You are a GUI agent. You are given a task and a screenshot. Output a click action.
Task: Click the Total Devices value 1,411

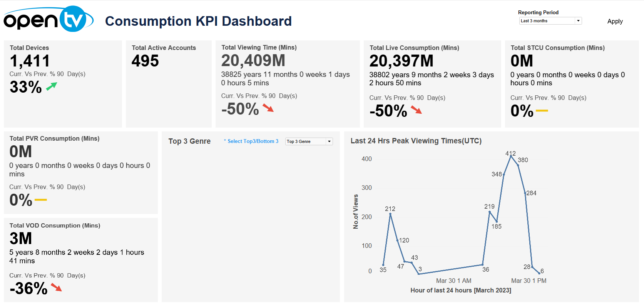coord(30,61)
